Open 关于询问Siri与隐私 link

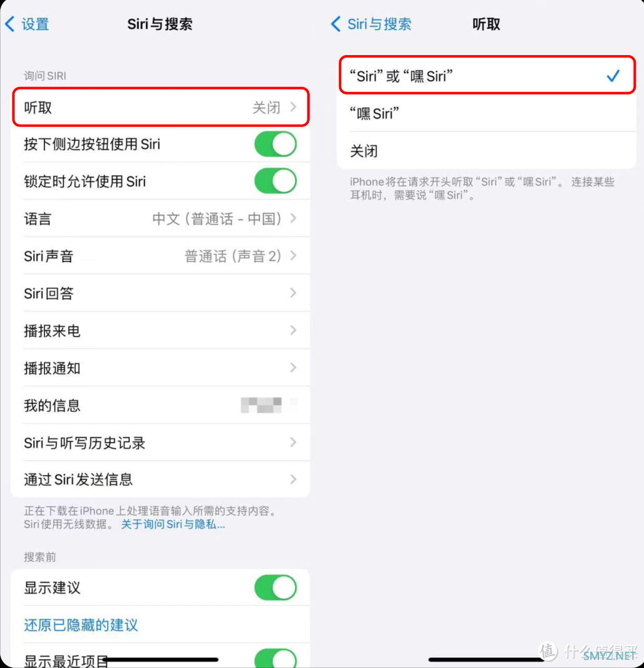pyautogui.click(x=173, y=524)
